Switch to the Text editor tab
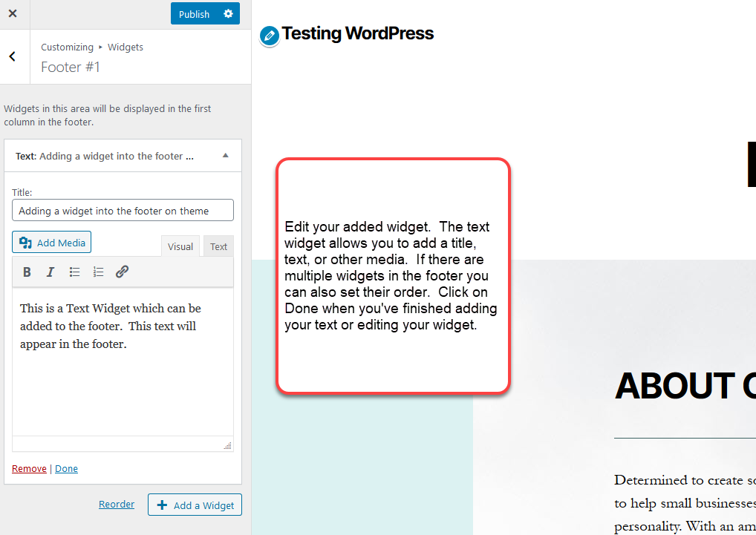The image size is (756, 535). click(x=218, y=246)
